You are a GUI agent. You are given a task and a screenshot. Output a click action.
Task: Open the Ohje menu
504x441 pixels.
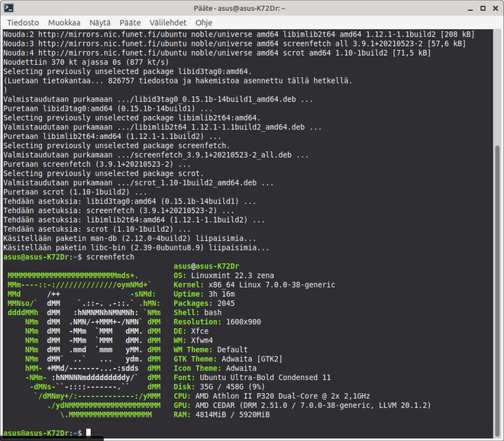click(x=204, y=23)
